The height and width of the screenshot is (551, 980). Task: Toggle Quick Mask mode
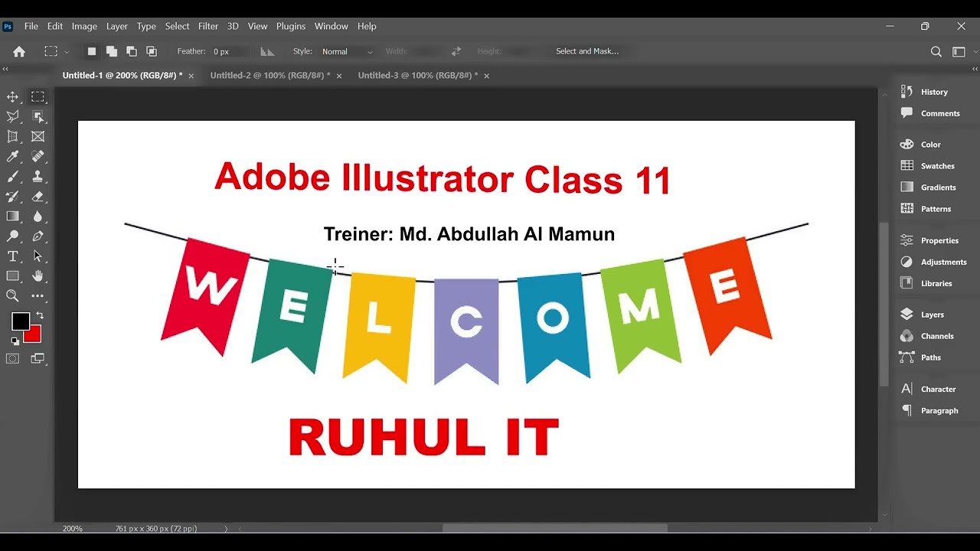click(13, 358)
